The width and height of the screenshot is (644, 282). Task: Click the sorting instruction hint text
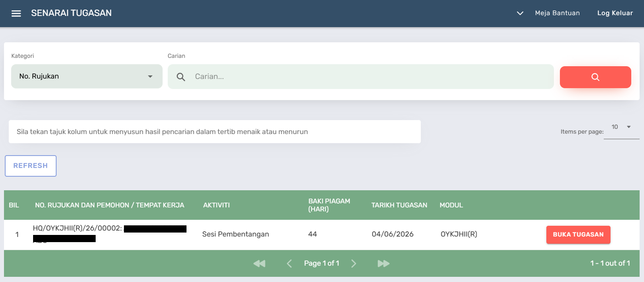pyautogui.click(x=162, y=132)
